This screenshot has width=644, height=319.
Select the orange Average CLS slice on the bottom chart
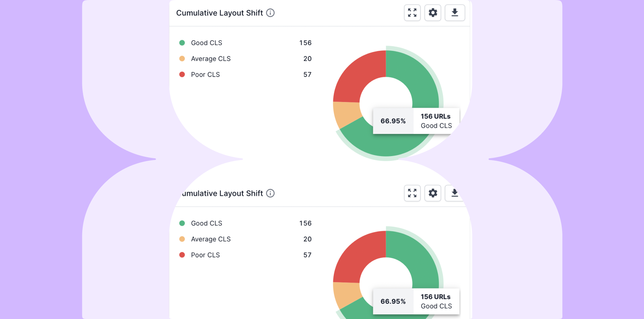point(346,294)
